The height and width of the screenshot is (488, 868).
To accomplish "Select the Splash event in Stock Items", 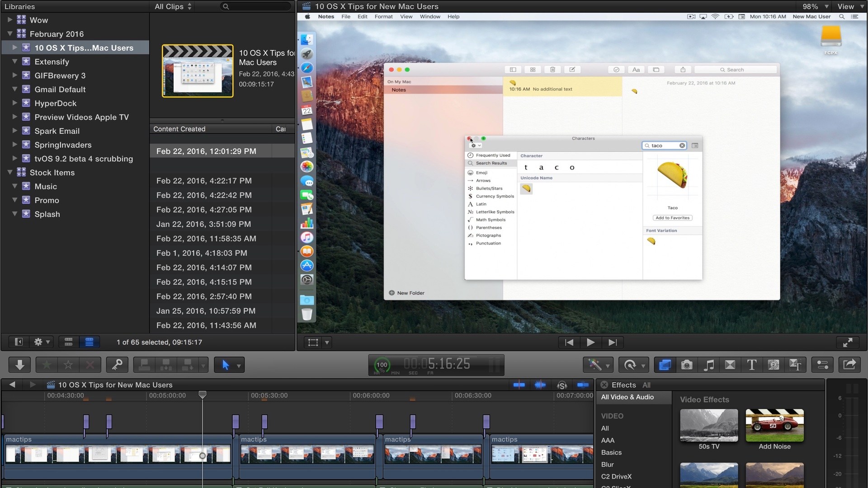I will (x=47, y=214).
